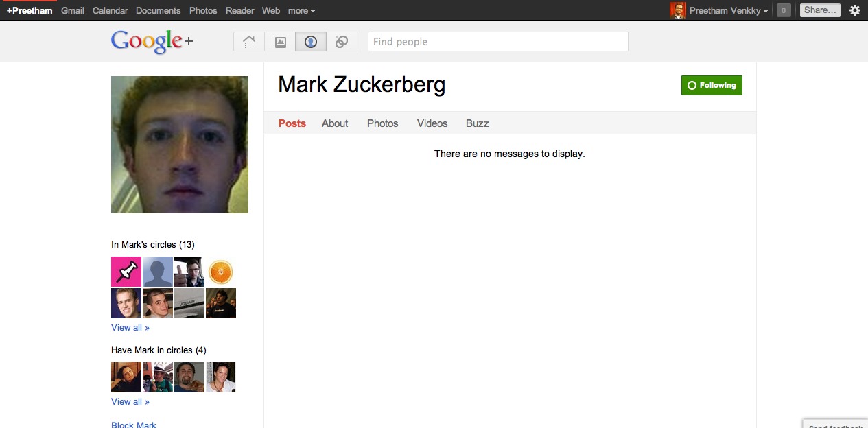Click the Mark Zuckerberg name heading
The image size is (868, 428).
tap(362, 85)
